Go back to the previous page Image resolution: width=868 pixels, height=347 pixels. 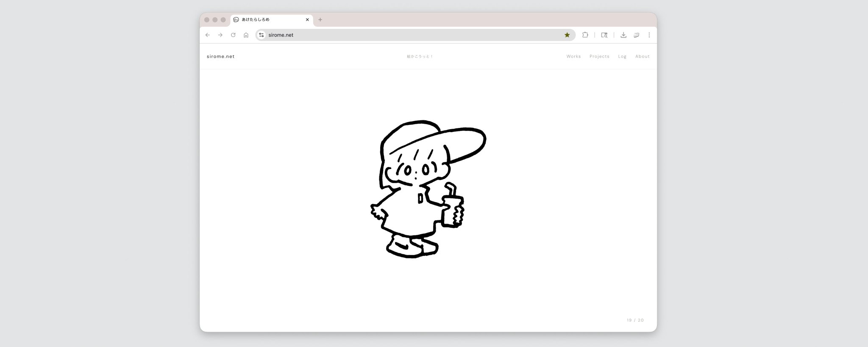[207, 35]
